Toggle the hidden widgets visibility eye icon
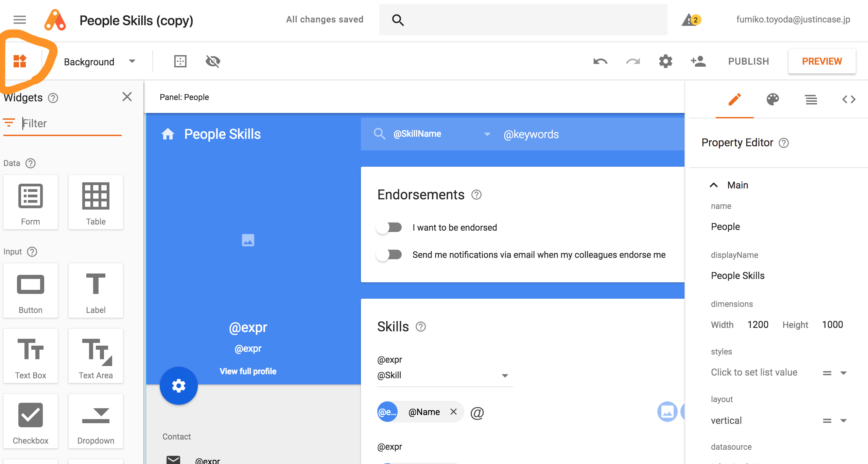This screenshot has width=868, height=464. tap(213, 62)
